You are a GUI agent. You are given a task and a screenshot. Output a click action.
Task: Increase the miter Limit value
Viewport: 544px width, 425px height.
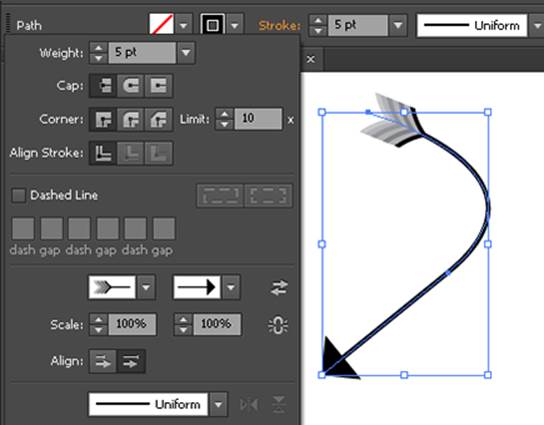(x=224, y=114)
